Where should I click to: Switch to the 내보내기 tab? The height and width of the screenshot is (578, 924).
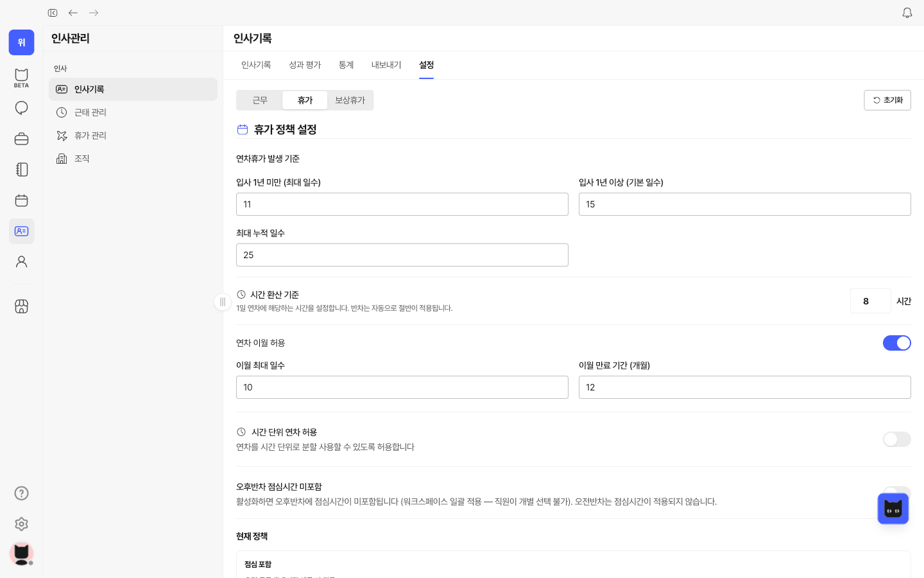point(386,65)
